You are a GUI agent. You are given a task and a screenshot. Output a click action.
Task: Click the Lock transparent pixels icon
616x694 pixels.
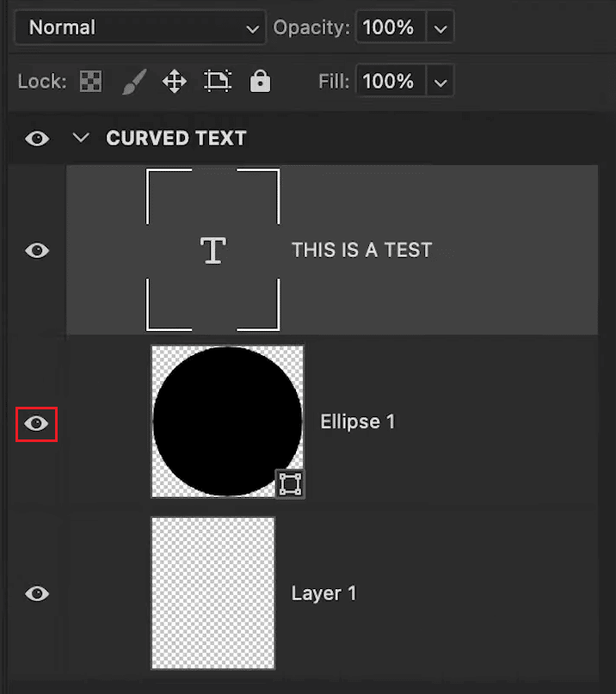coord(90,81)
